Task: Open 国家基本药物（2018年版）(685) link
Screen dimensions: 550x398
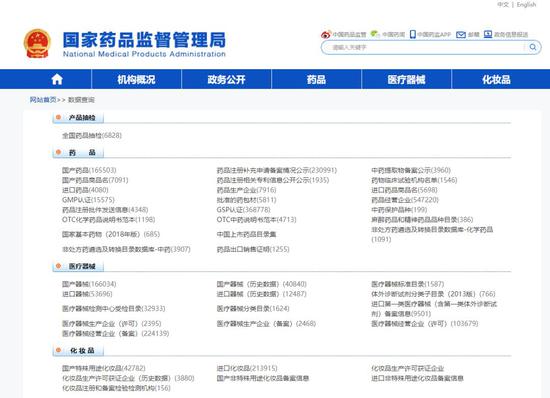Action: point(111,234)
